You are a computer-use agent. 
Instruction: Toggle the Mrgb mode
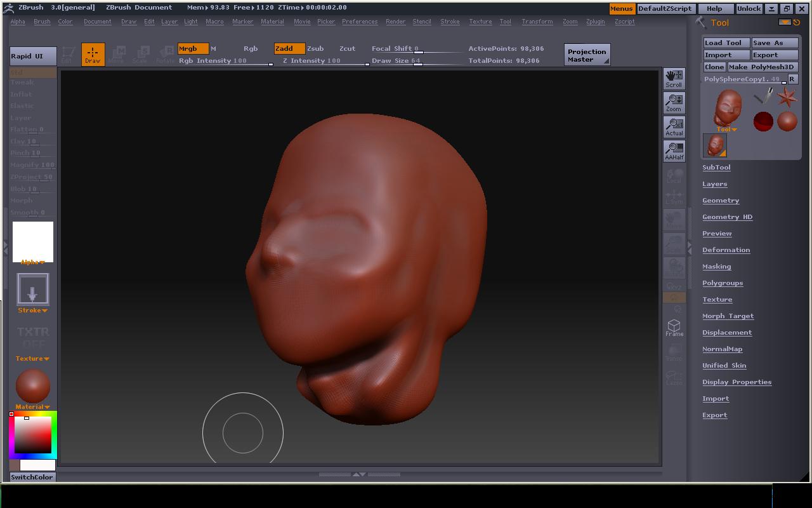193,48
